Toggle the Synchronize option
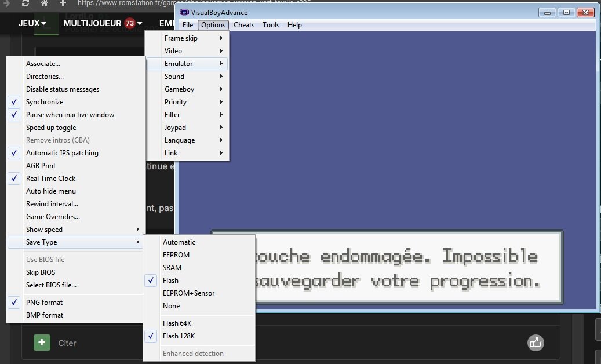 tap(45, 102)
